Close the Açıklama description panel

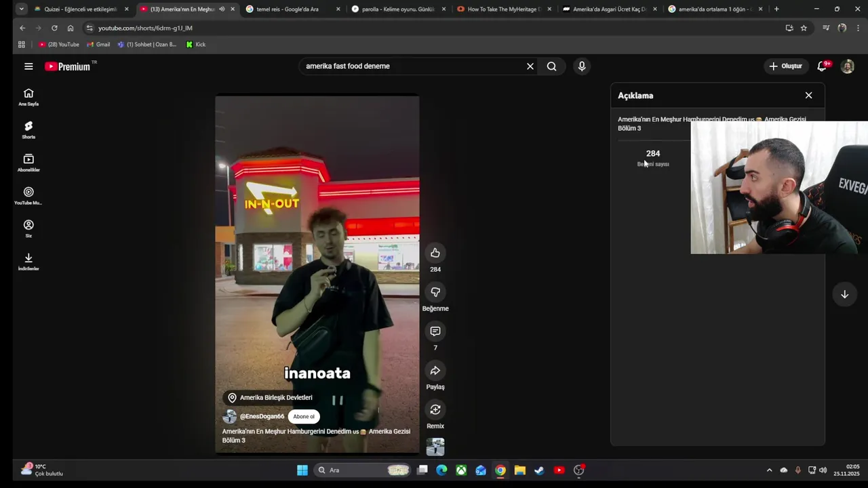[808, 96]
